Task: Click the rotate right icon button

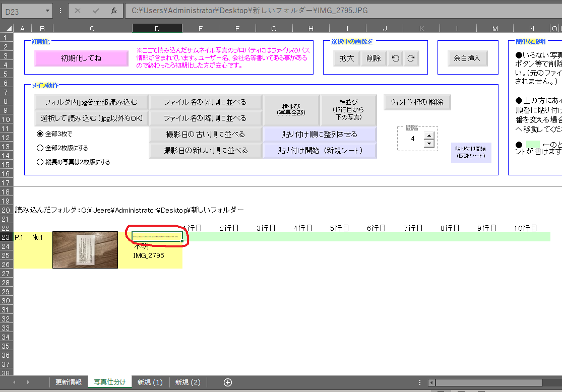Action: pos(411,58)
